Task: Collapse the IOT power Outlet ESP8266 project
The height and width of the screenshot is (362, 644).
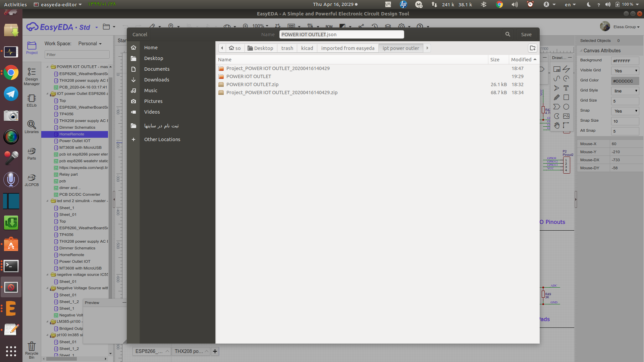Action: 47,94
